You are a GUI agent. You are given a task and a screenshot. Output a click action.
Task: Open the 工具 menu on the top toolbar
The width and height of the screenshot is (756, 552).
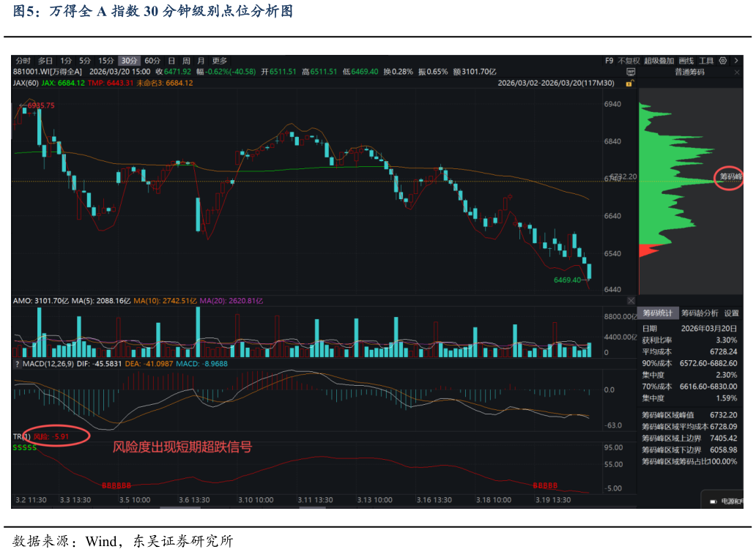click(x=707, y=60)
